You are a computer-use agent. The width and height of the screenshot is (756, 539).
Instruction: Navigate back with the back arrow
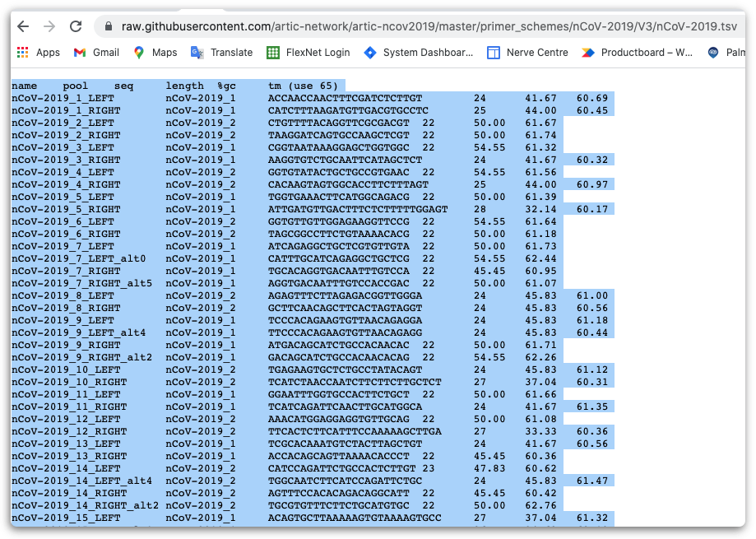[22, 26]
